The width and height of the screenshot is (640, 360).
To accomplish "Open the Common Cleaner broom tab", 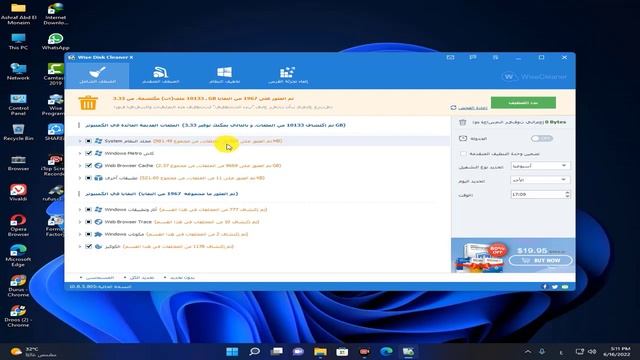I will pyautogui.click(x=97, y=76).
